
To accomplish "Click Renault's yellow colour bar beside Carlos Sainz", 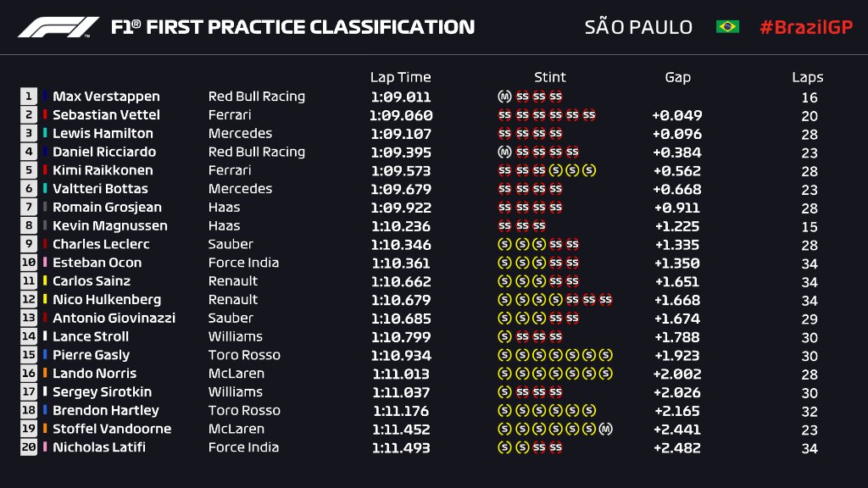I will [46, 281].
